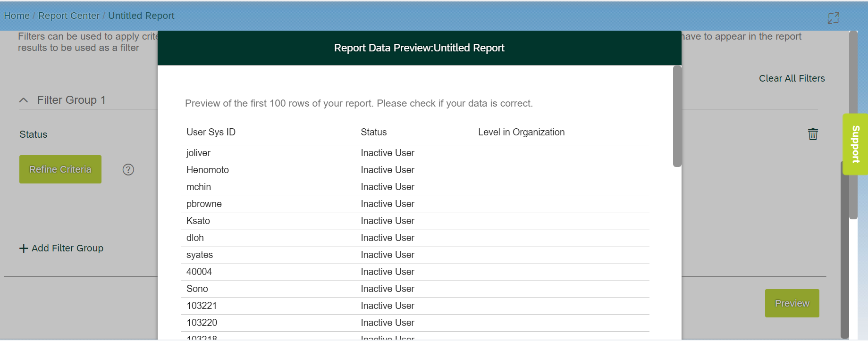Select the pbrowne user ID cell

pos(204,204)
